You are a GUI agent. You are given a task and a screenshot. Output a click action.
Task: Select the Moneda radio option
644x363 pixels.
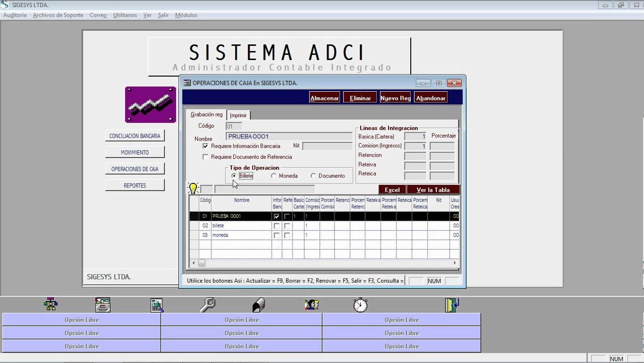[x=274, y=175]
